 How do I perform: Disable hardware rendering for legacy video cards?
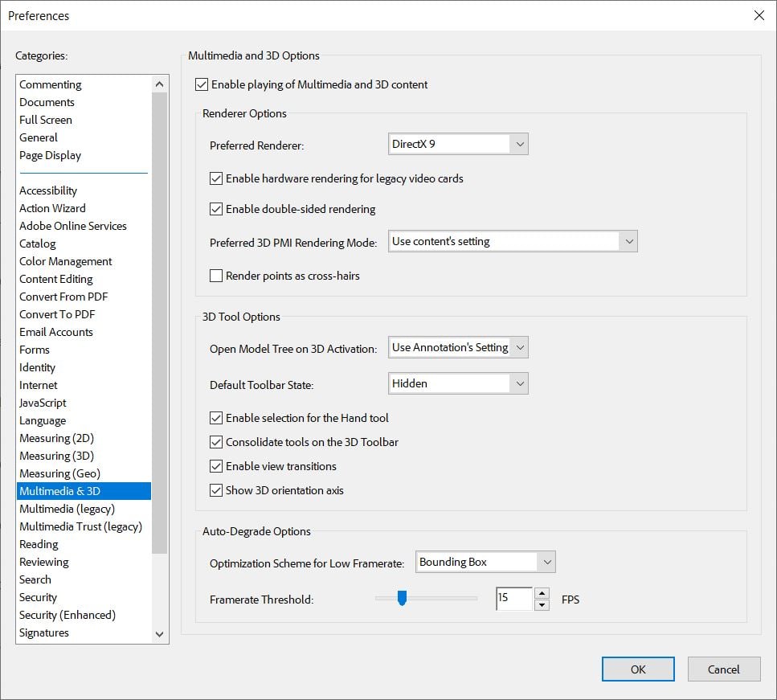click(x=216, y=178)
